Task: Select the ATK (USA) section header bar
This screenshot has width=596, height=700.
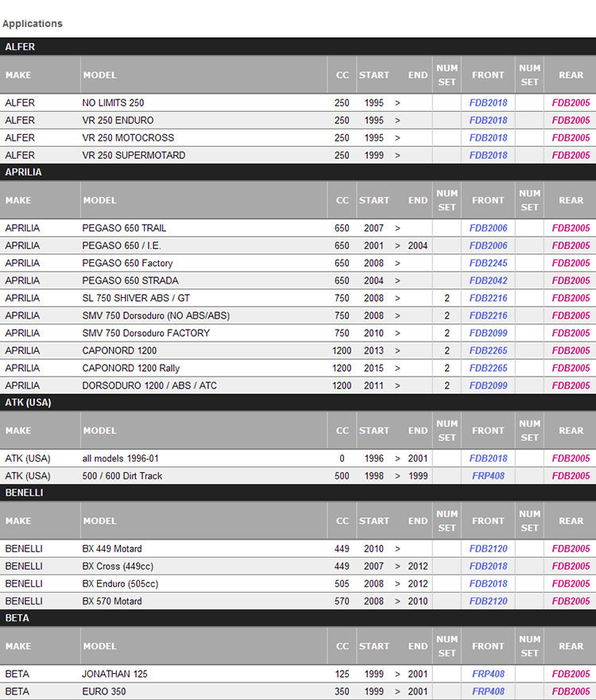Action: click(x=298, y=402)
